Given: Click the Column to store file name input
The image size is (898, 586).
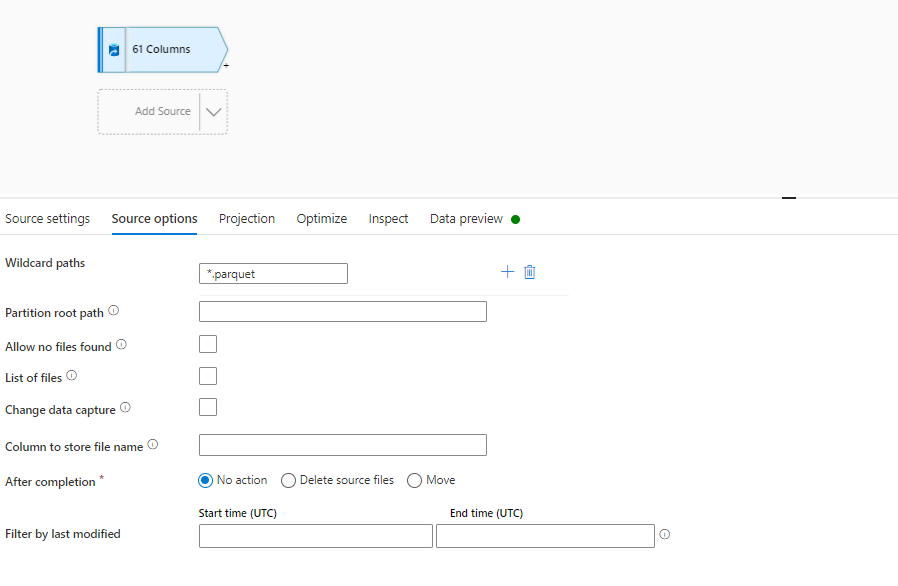Looking at the screenshot, I should click(x=343, y=445).
